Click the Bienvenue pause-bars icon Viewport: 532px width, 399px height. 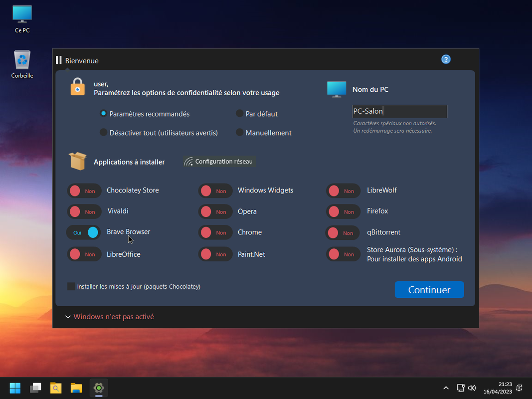[59, 60]
